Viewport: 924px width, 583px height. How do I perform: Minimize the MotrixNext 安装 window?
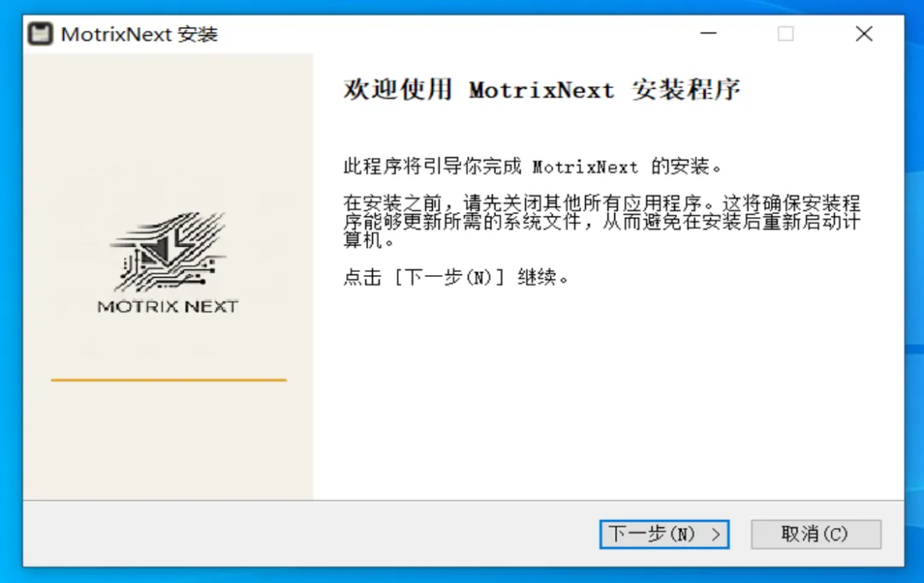708,33
